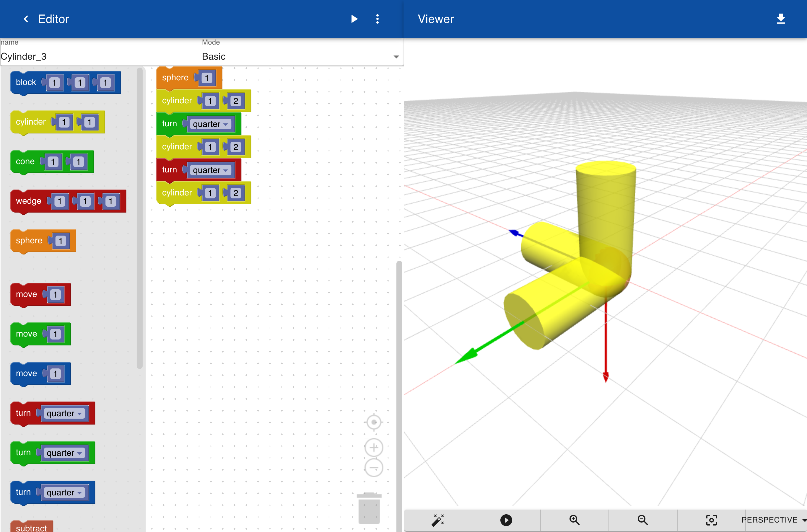Viewport: 807px width, 532px height.
Task: Zoom out the 3D viewer
Action: click(x=643, y=520)
